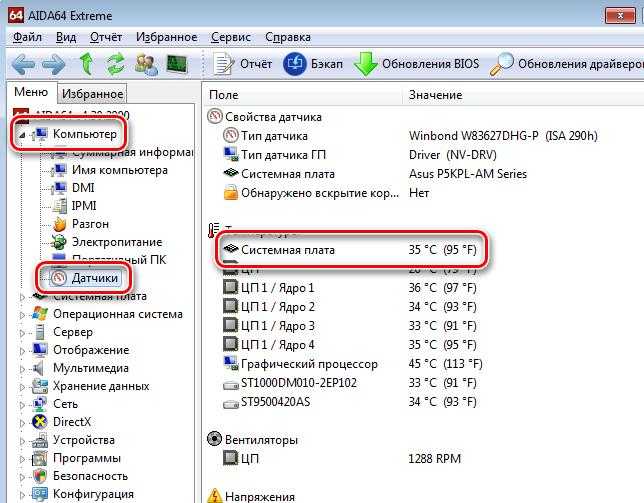The height and width of the screenshot is (503, 644).
Task: Select IPMI tree item
Action: [84, 205]
